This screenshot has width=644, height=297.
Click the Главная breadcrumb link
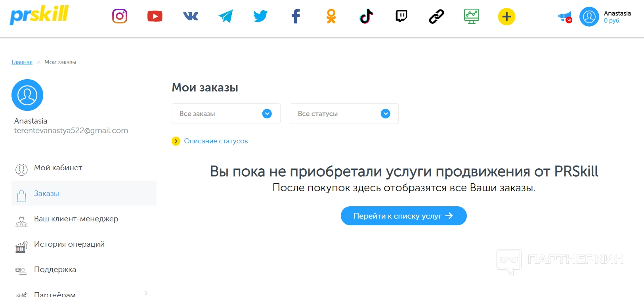22,62
